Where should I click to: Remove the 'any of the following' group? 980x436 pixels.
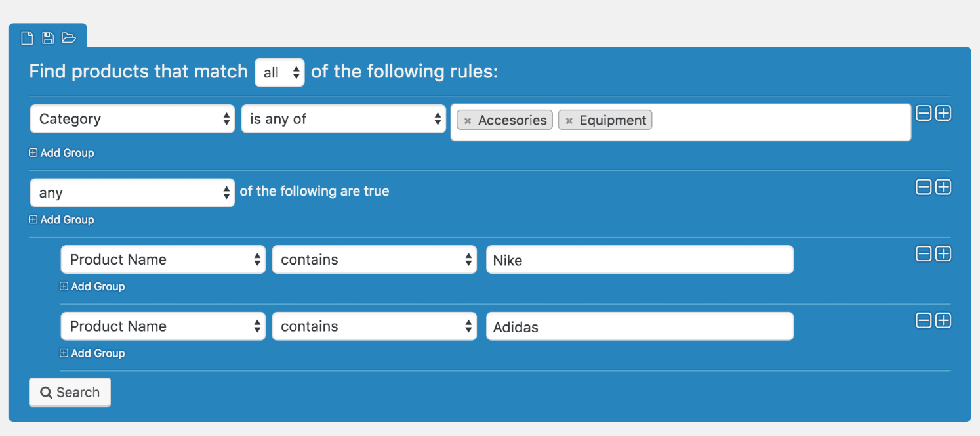click(924, 187)
